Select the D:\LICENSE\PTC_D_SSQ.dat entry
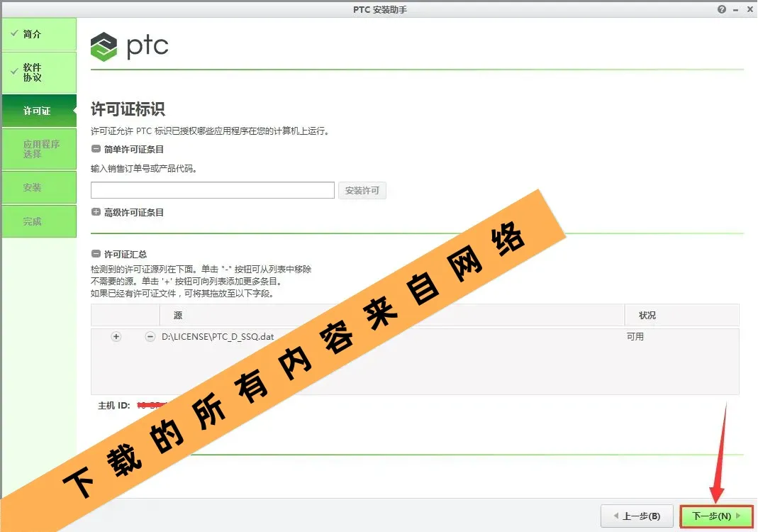The height and width of the screenshot is (532, 758). tap(218, 337)
